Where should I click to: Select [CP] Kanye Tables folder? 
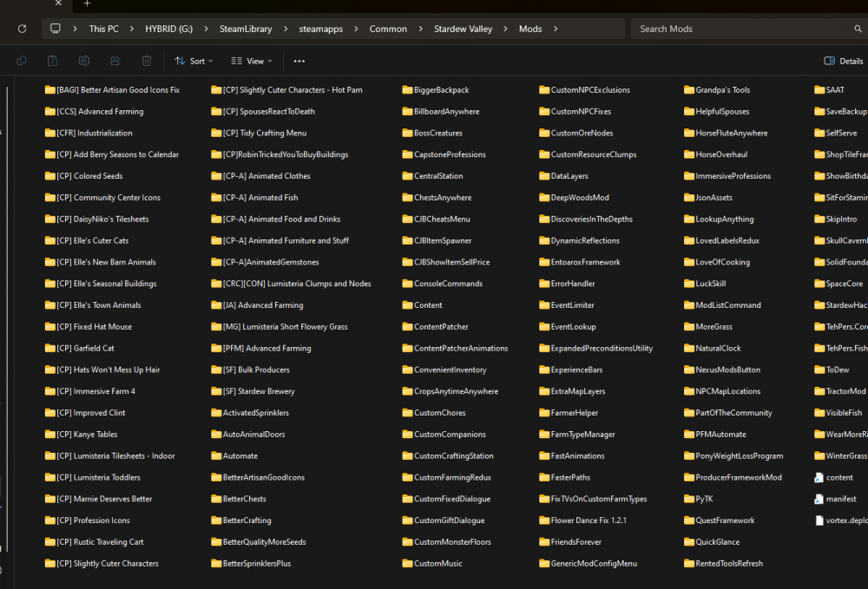coord(82,434)
